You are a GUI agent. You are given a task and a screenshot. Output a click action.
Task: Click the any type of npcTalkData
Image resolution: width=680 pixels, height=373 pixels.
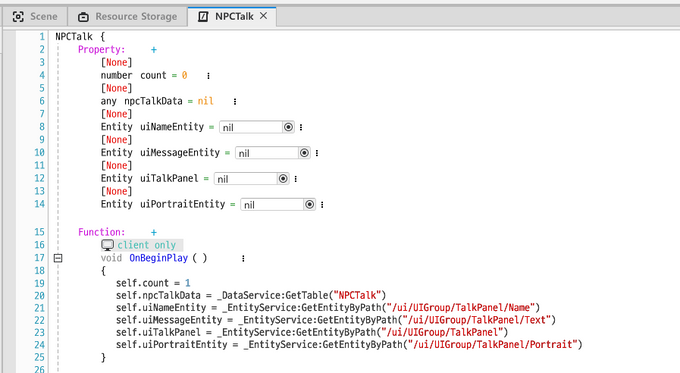108,101
